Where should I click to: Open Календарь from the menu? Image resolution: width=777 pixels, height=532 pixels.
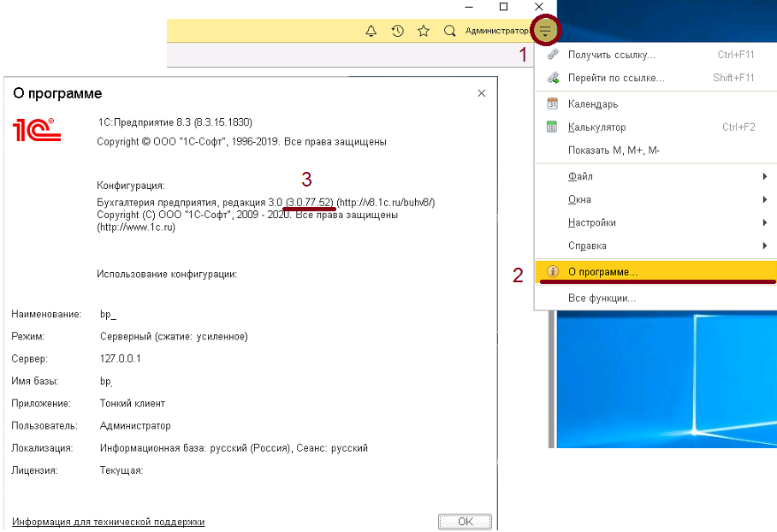[655, 103]
